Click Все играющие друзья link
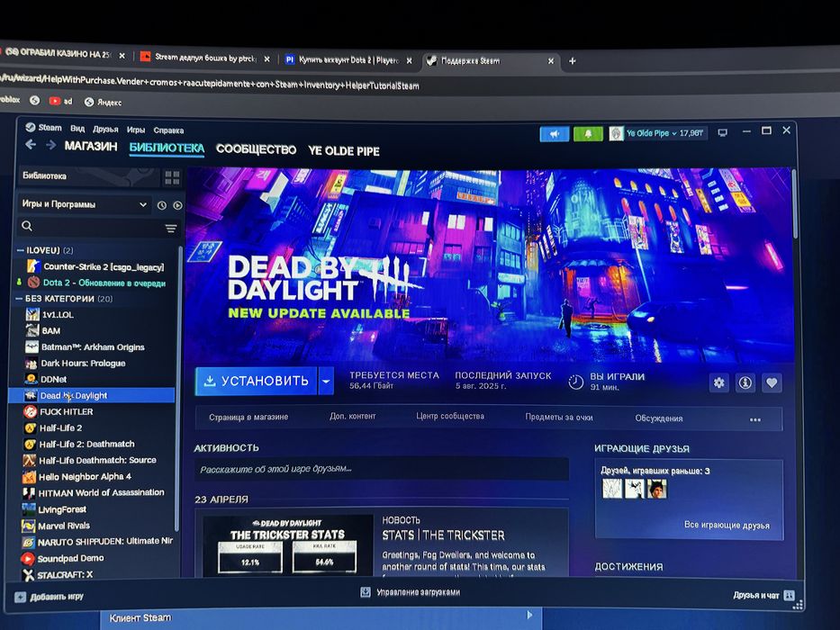Screen dimensions: 840x630 (727, 525)
